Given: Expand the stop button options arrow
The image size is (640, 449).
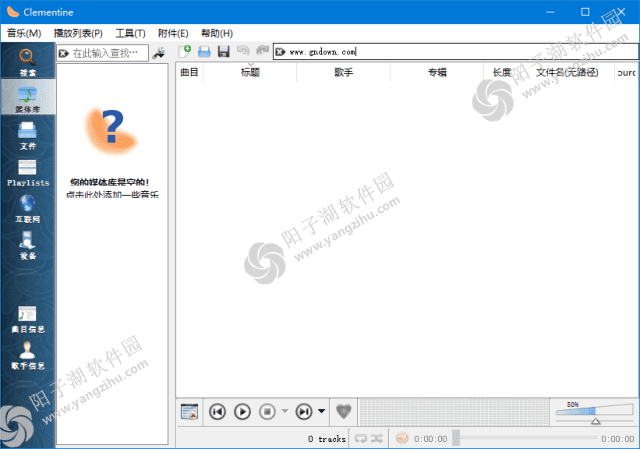Looking at the screenshot, I should point(285,411).
